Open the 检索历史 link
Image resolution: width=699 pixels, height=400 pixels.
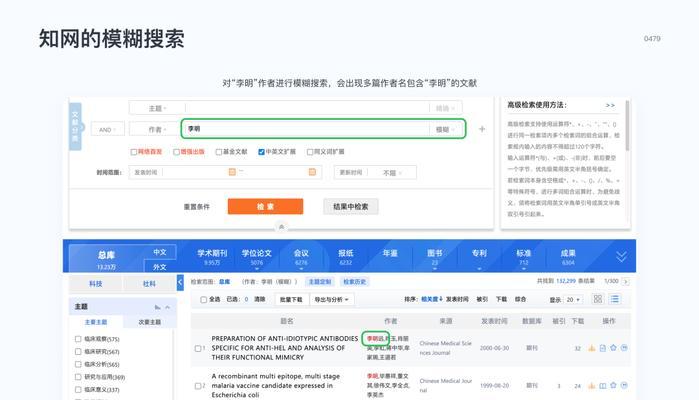coord(354,282)
